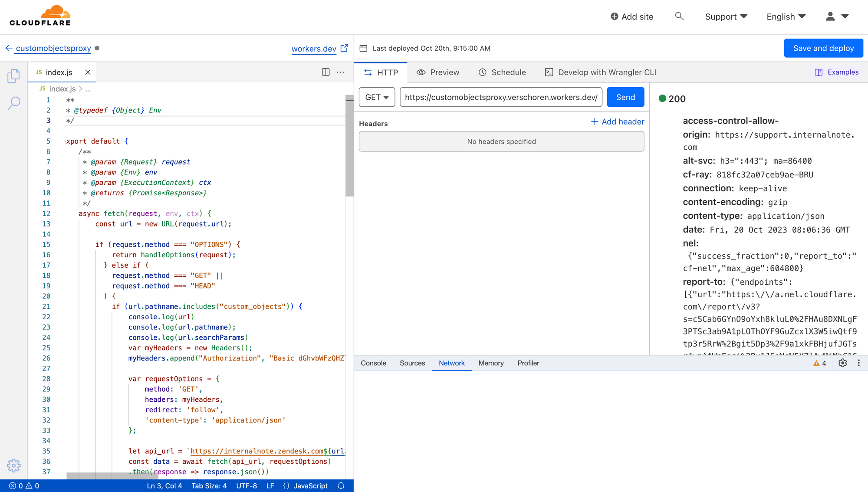The image size is (868, 492).
Task: Open the search icon in editor sidebar
Action: click(13, 103)
